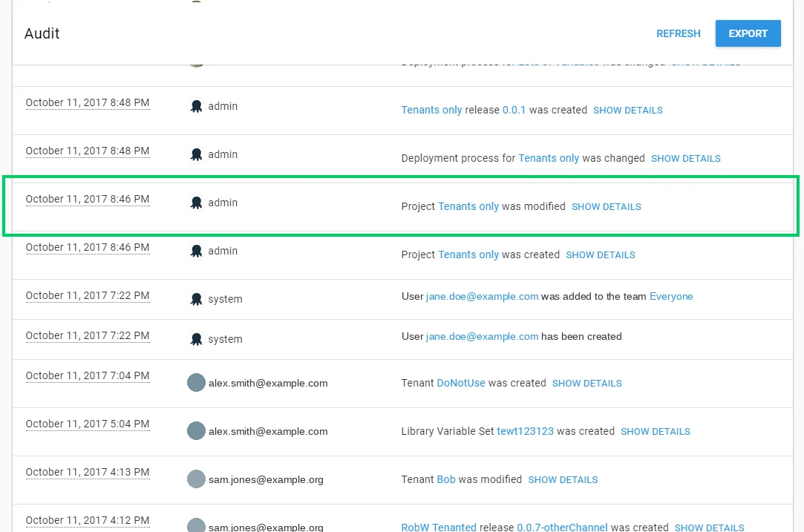Open release 0.0.7-otherChannel link
Screen dimensions: 804x532
(562, 527)
